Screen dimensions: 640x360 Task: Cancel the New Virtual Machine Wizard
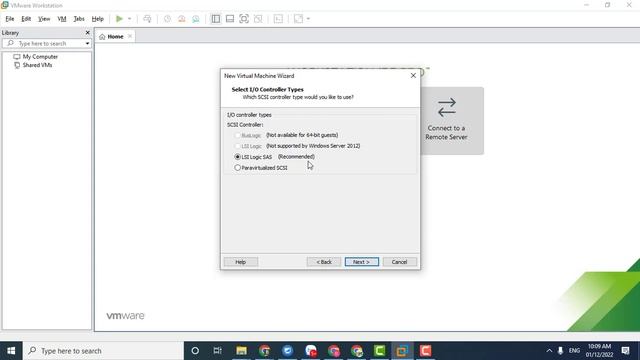[x=400, y=262]
